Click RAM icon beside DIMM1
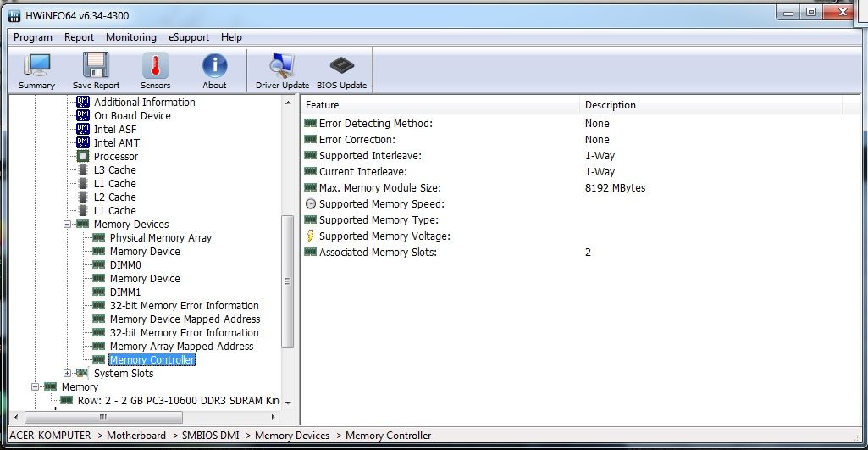868x450 pixels. pos(98,292)
